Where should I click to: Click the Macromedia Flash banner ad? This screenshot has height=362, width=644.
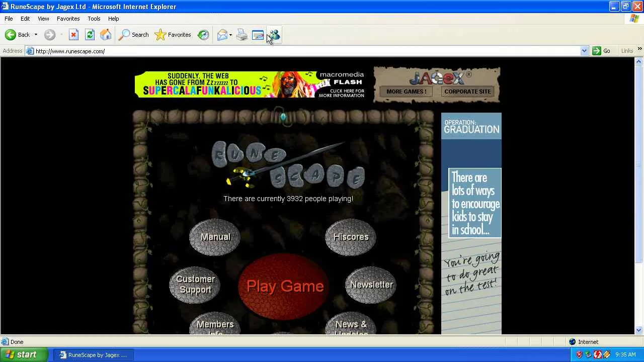250,84
